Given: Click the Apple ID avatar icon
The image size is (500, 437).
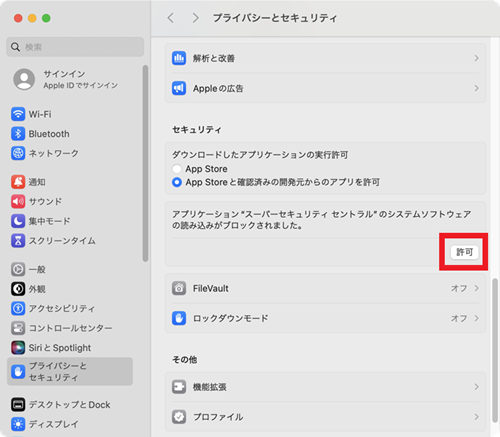Looking at the screenshot, I should pos(24,79).
